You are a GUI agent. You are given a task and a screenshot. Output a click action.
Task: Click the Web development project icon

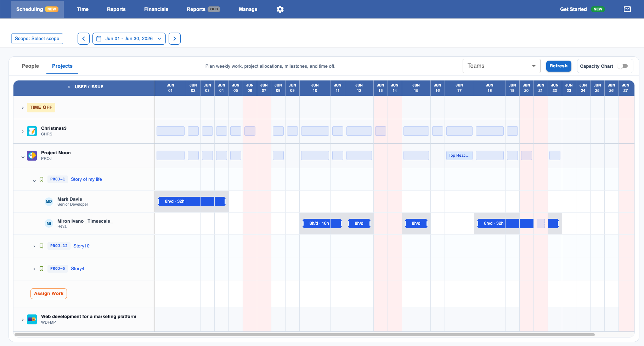pyautogui.click(x=32, y=319)
